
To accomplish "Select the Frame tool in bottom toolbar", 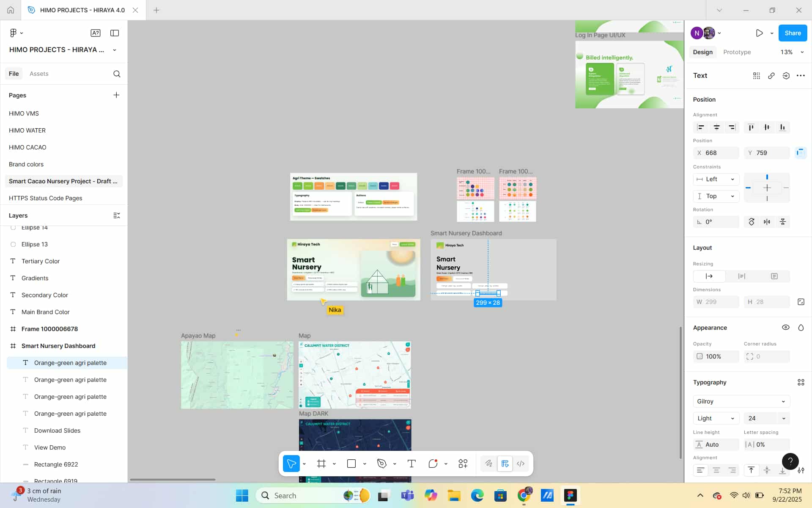I will pos(321,464).
